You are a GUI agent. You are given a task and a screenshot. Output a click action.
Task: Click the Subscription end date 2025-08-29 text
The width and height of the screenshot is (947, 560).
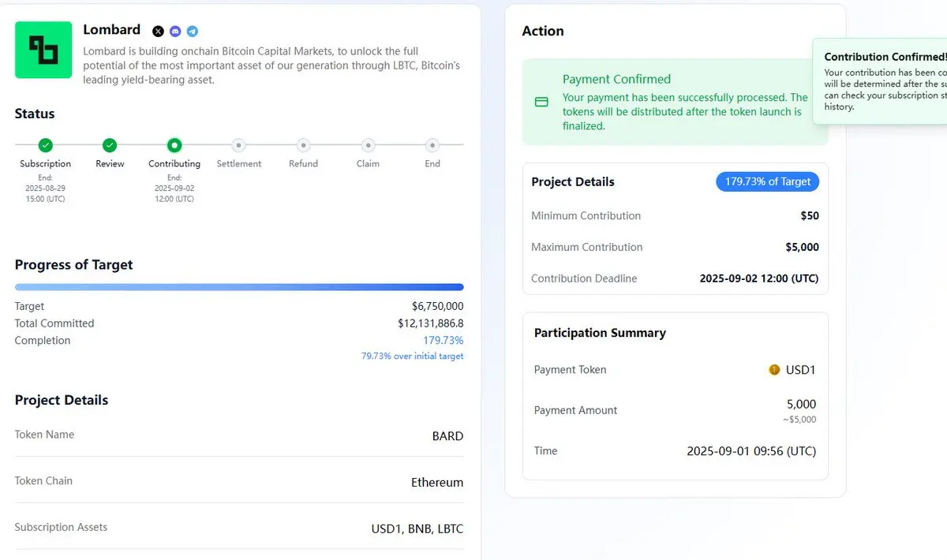click(46, 189)
